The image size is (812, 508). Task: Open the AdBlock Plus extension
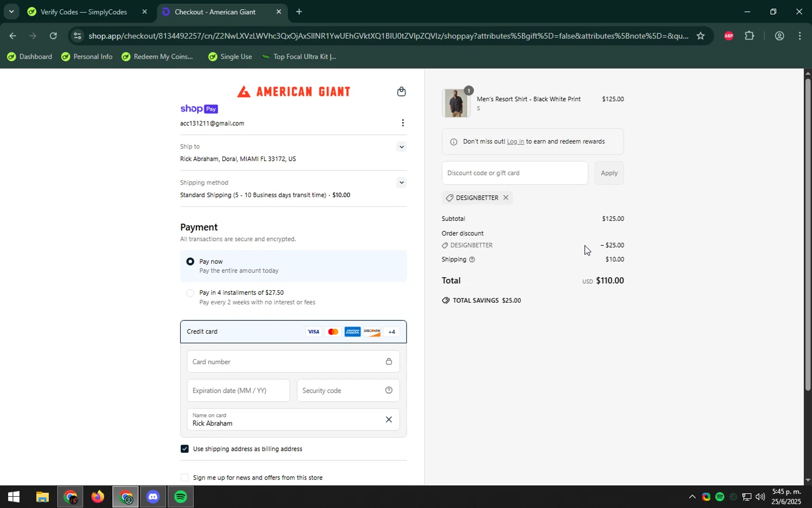tap(729, 36)
